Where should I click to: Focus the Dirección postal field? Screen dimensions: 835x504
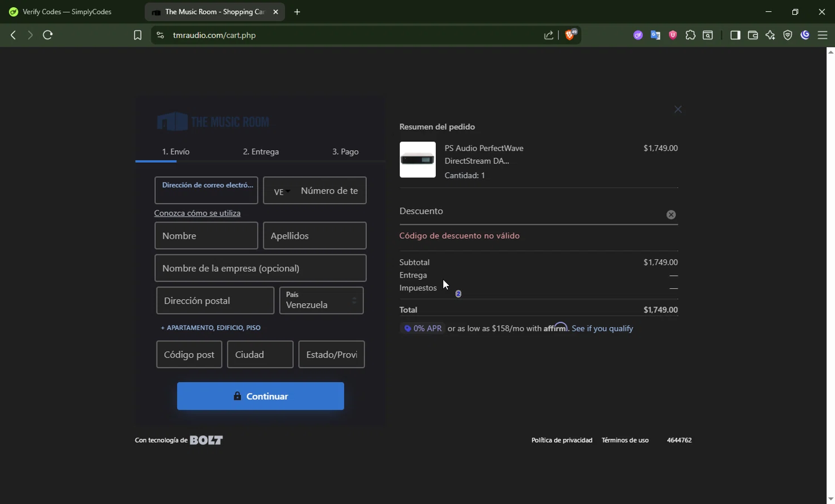point(215,300)
